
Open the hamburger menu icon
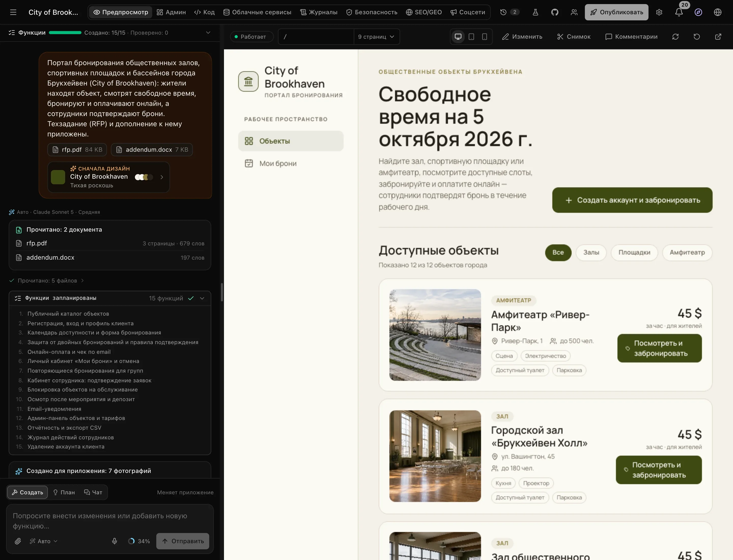[x=13, y=12]
